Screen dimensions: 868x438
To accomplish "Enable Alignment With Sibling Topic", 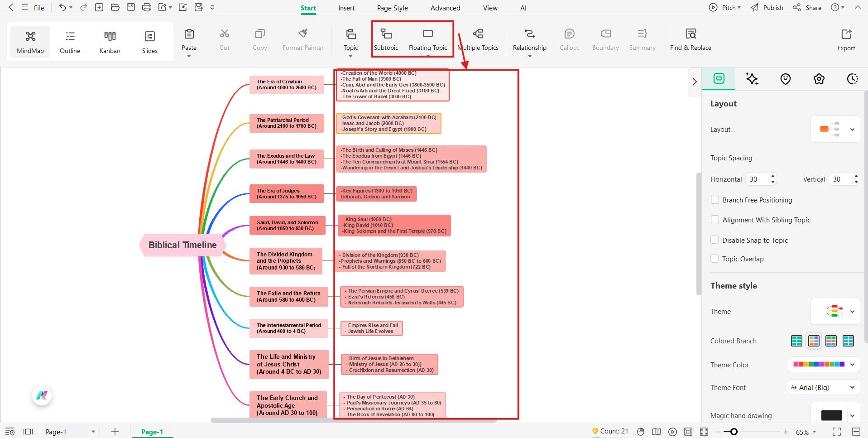I will coord(715,220).
